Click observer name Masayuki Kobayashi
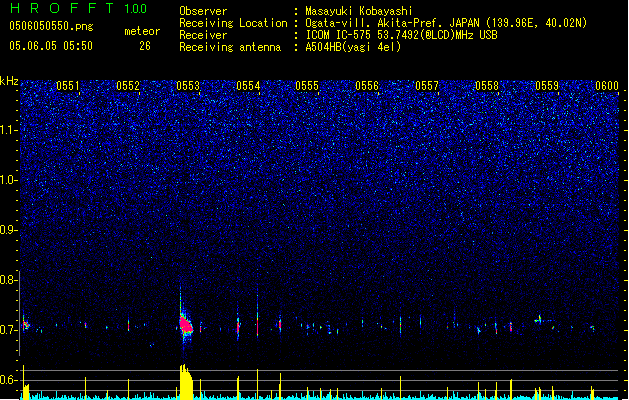 click(x=359, y=11)
